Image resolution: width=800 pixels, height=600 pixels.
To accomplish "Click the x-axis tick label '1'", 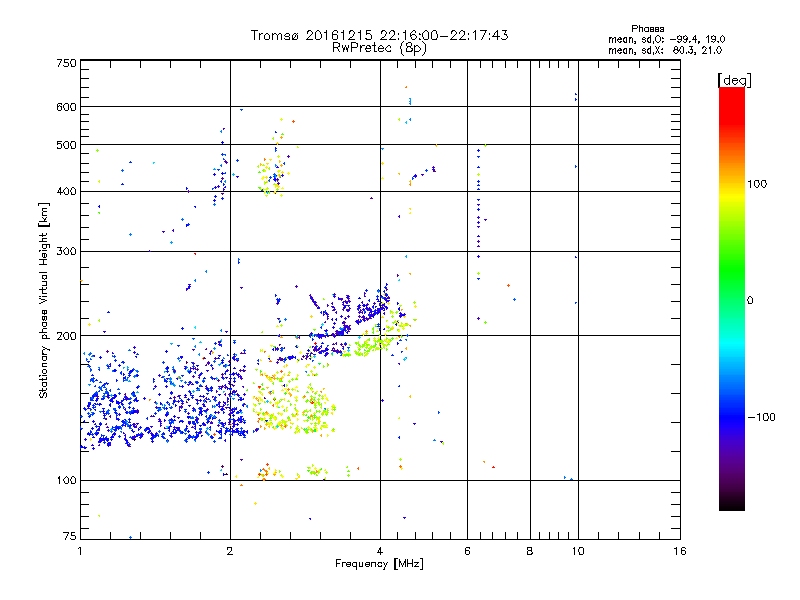I will pos(80,551).
